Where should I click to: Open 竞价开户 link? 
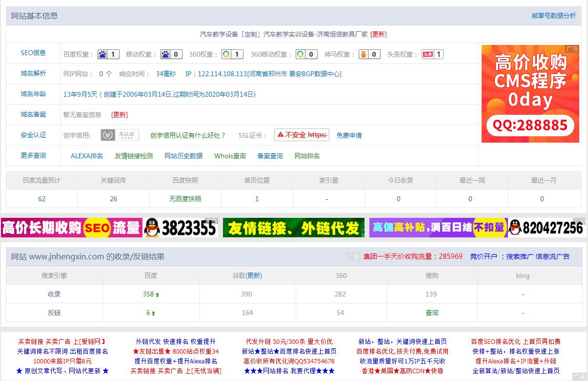tap(484, 256)
